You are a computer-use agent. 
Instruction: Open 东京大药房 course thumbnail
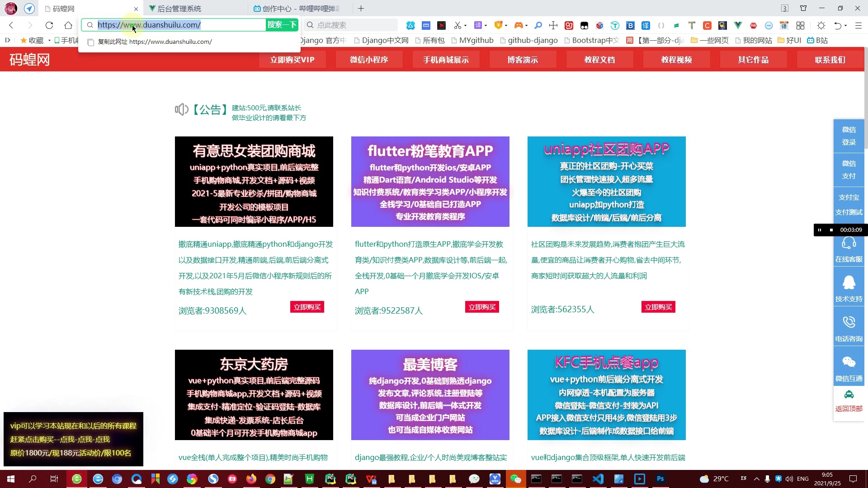tap(254, 395)
